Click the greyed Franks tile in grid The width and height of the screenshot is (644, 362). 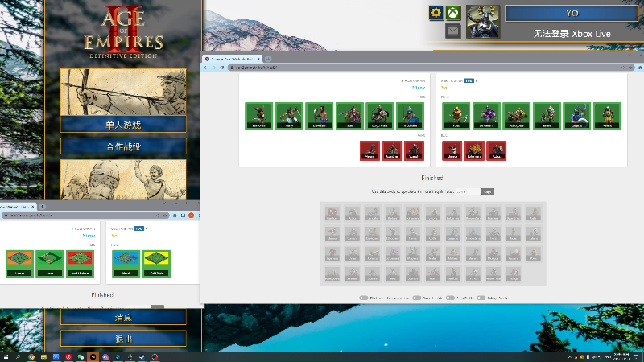tap(413, 233)
